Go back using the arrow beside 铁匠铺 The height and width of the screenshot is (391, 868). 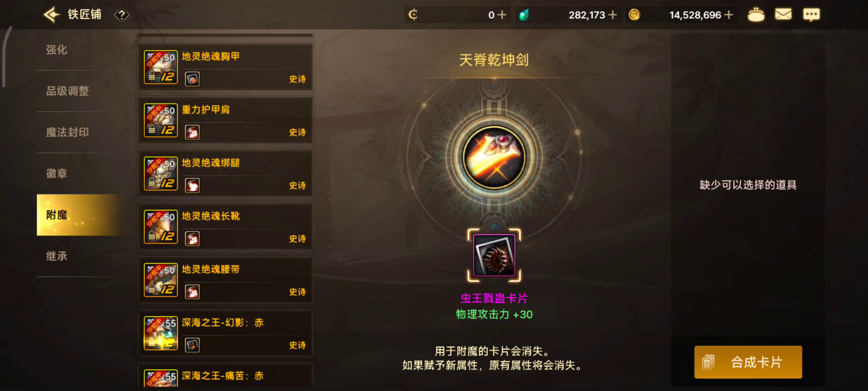52,15
